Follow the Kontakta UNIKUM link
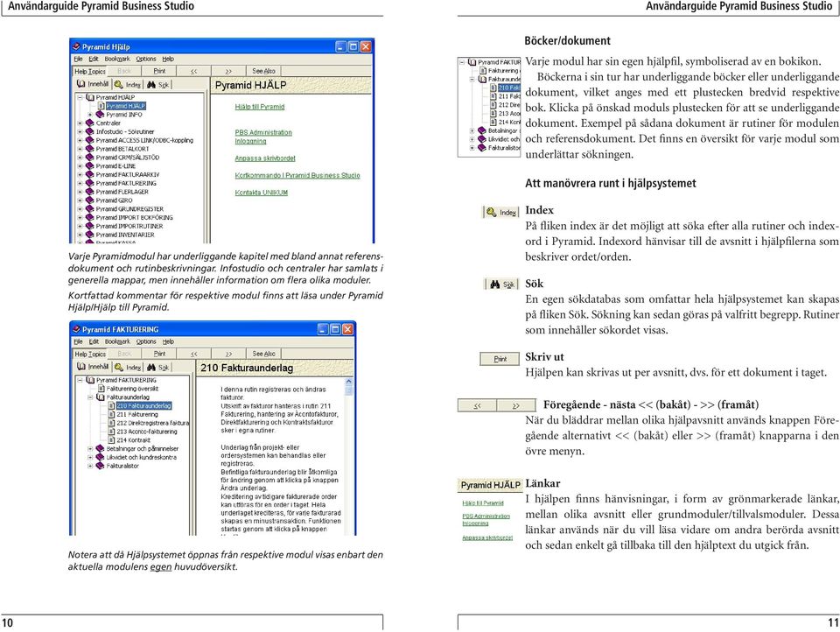Viewport: 840px width, 632px height. pyautogui.click(x=262, y=193)
